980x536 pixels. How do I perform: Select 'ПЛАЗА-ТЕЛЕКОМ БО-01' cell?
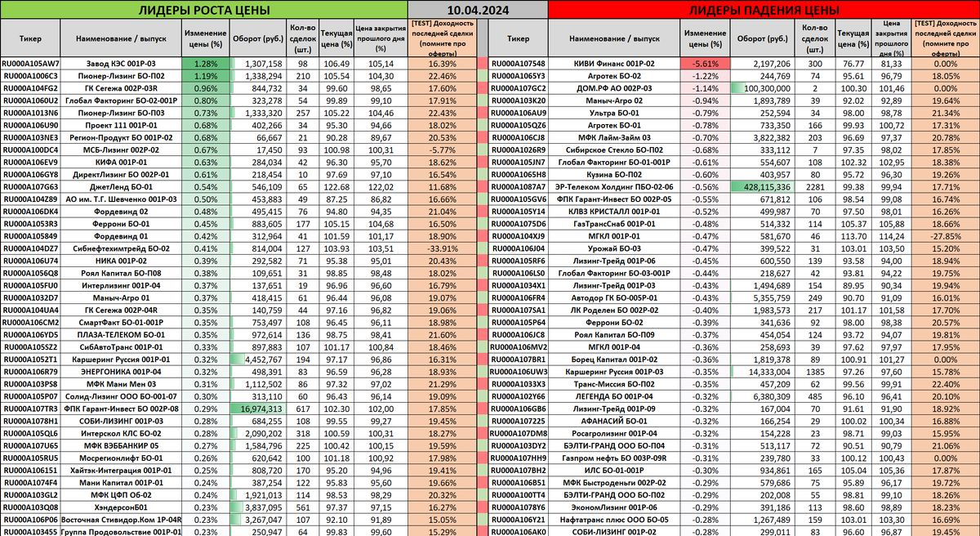point(121,334)
